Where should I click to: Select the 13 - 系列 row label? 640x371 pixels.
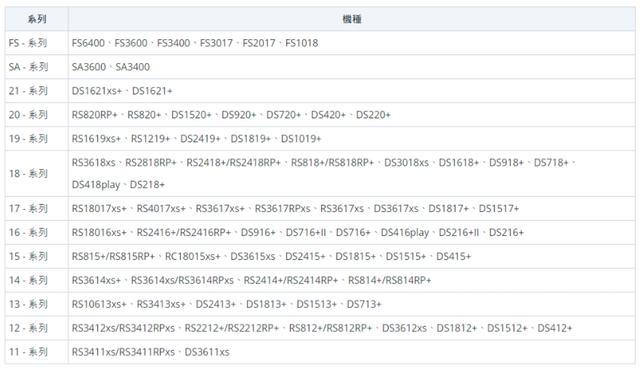pos(28,304)
